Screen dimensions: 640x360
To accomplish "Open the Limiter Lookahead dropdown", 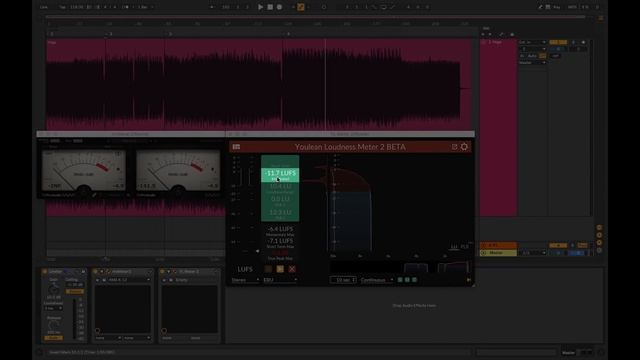I will coord(53,309).
